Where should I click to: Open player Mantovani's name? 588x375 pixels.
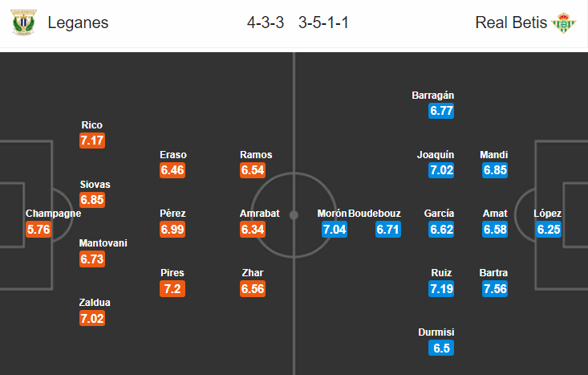tap(103, 243)
